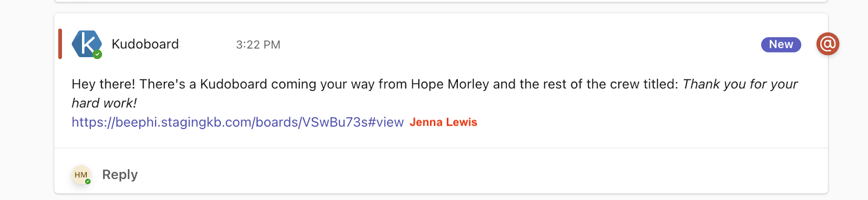Click the 3:22 PM message timestamp
The height and width of the screenshot is (200, 868).
click(258, 44)
